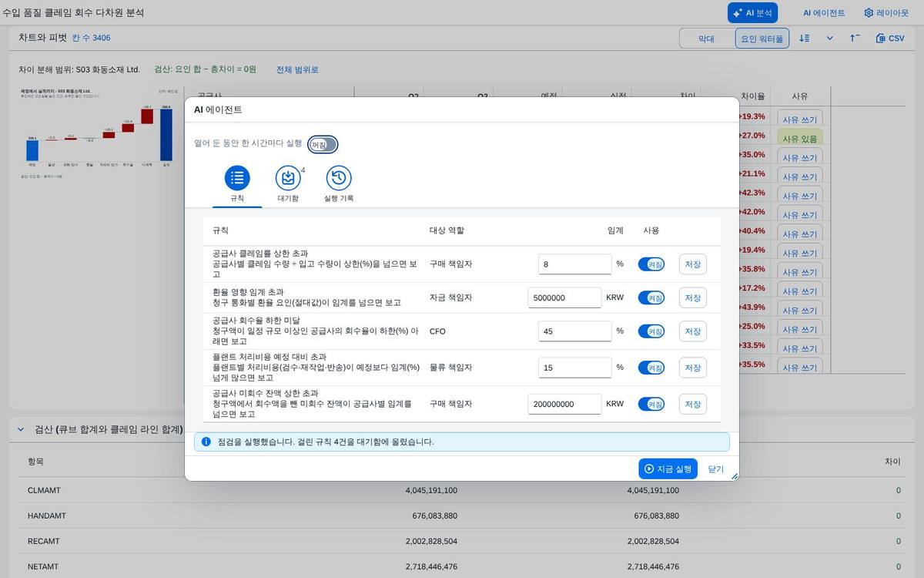The width and height of the screenshot is (924, 578).
Task: Click the threshold field showing 200000000
Action: point(564,404)
